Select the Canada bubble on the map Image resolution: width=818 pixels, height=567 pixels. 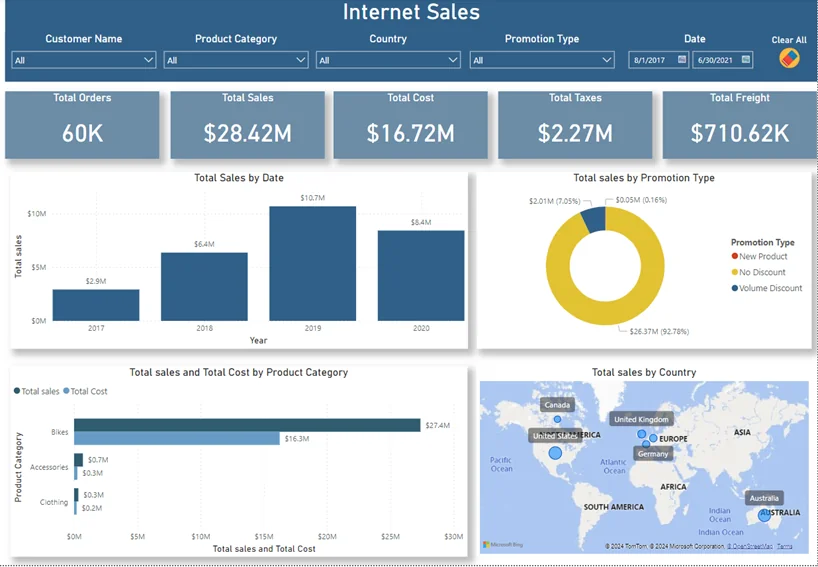point(557,419)
